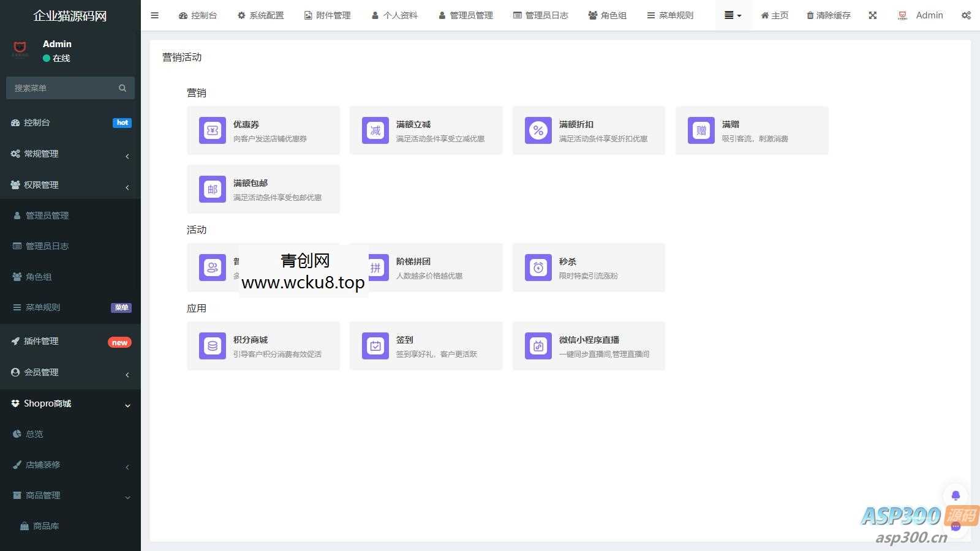Switch to the 系统配置 tab
The width and height of the screenshot is (980, 551).
click(x=260, y=15)
